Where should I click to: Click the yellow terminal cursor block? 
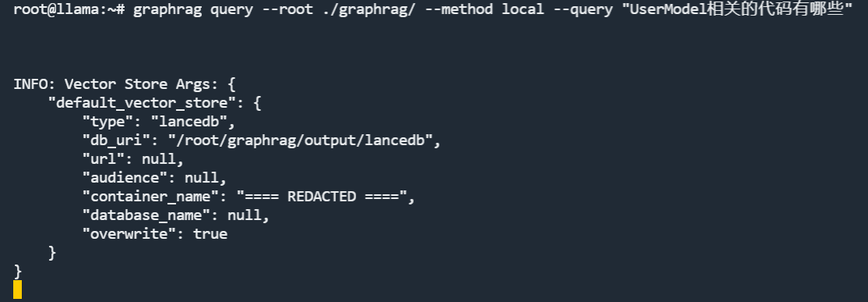[18, 290]
